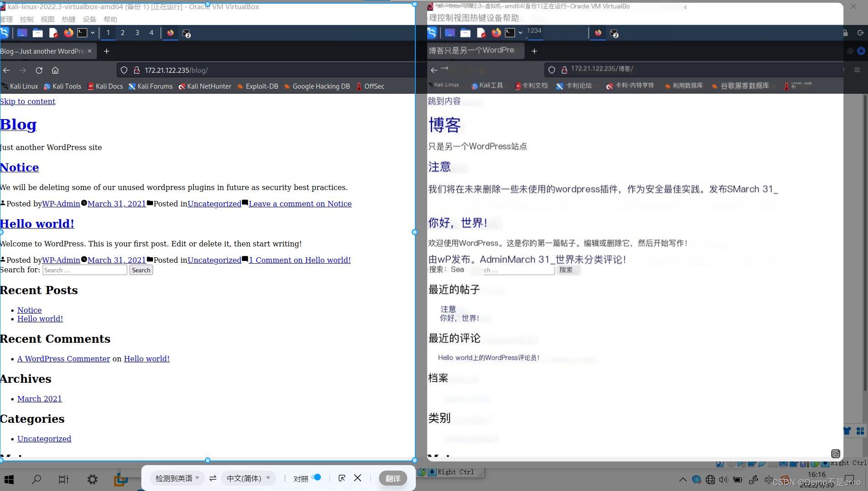868x491 pixels.
Task: Open Windows taskbar search
Action: pos(36,479)
